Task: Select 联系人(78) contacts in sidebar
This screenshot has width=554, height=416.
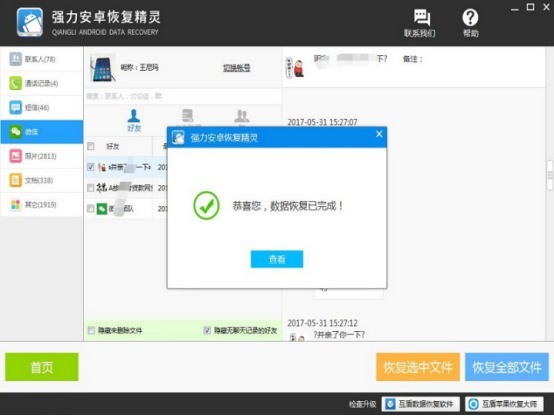Action: 42,59
